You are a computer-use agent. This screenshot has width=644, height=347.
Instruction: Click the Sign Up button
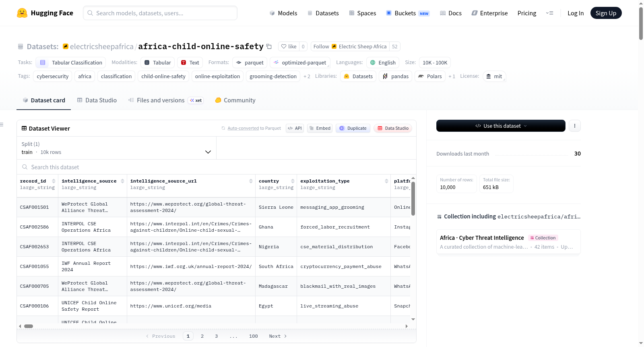(606, 13)
